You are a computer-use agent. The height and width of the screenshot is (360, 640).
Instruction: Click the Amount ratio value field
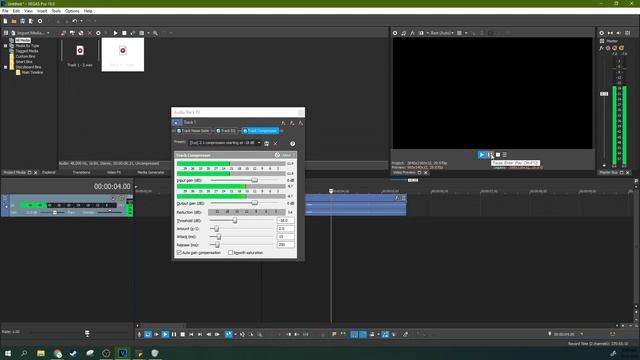coord(285,229)
